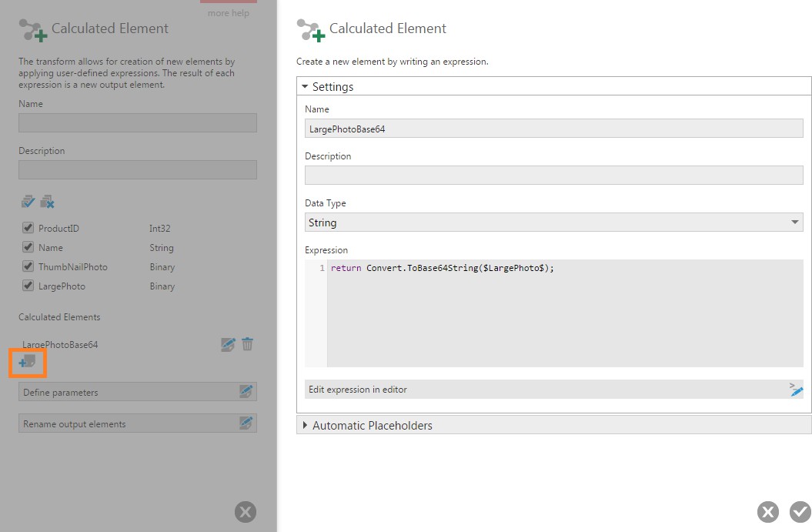Edit the LargePhotoBase64 calculated element
Screen dimensions: 812x532
227,344
